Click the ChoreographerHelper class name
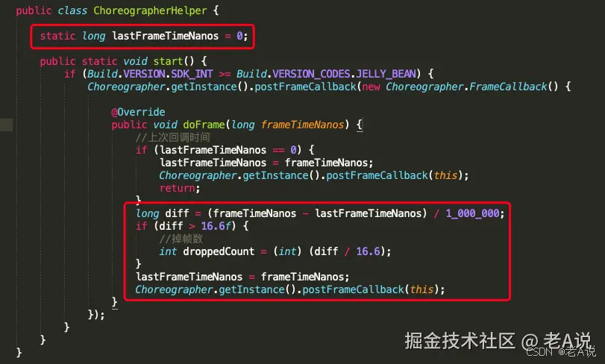 [x=150, y=10]
